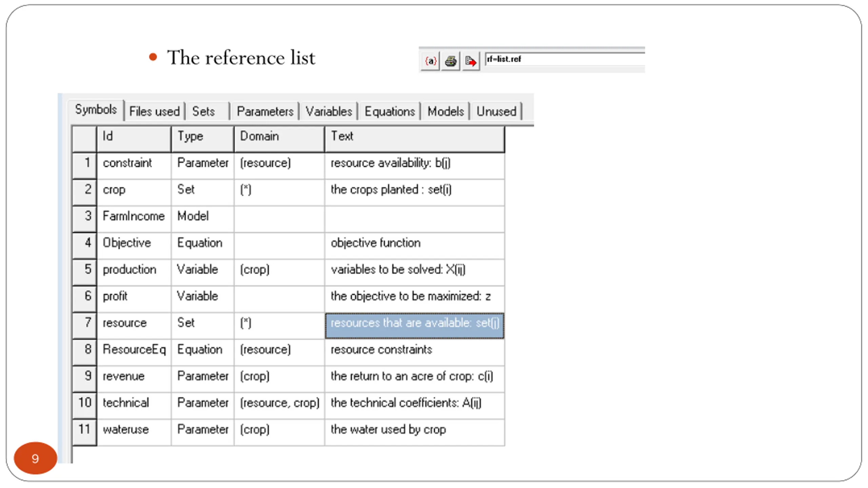Select the 'production' Id cell
868x488 pixels.
pyautogui.click(x=134, y=272)
